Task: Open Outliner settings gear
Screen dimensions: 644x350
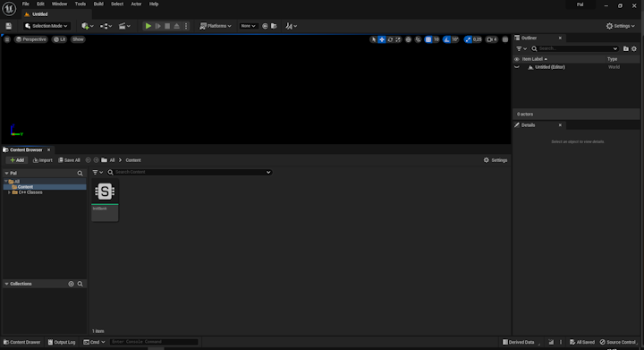Action: [x=634, y=49]
